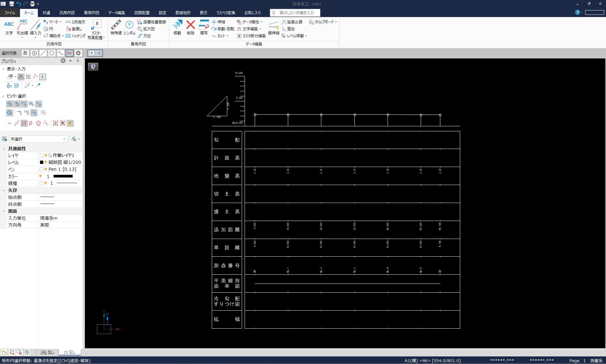Toggle the ALL selection filter button
This screenshot has width=606, height=364.
coord(69,53)
